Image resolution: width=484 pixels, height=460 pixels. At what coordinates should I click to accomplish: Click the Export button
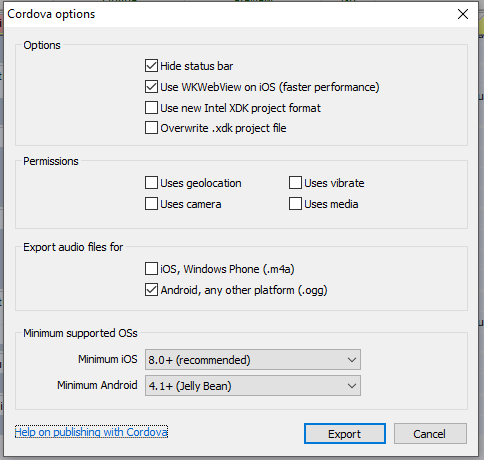pos(345,434)
